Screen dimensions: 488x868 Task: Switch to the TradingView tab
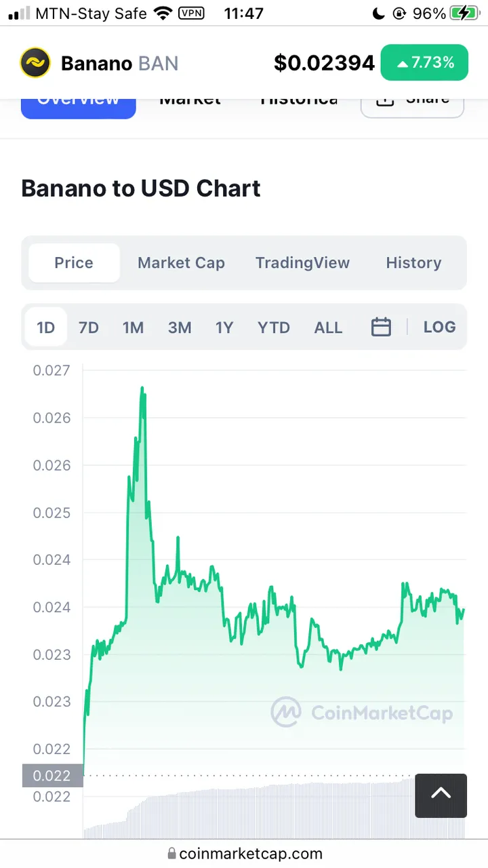pos(302,262)
